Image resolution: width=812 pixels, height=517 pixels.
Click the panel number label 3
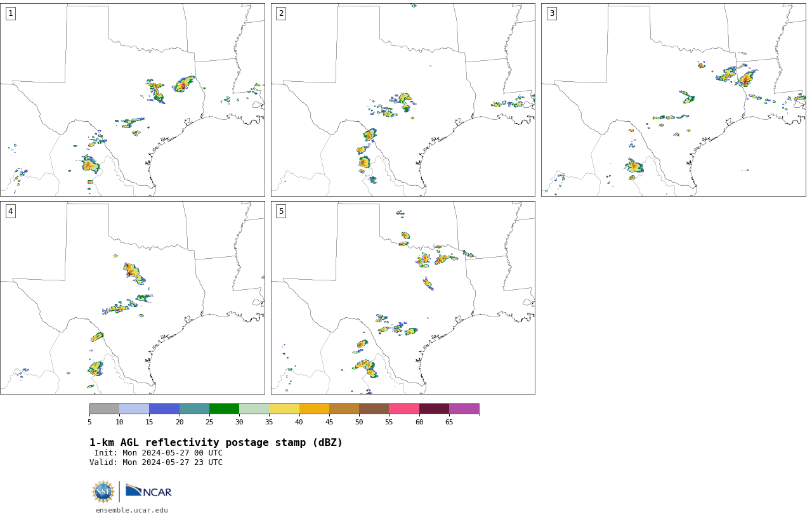(x=552, y=13)
